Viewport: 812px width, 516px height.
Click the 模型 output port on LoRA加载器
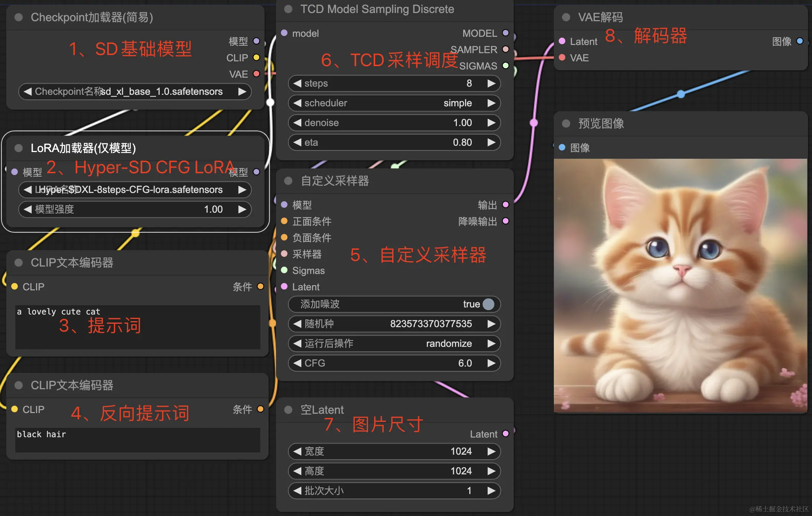257,172
